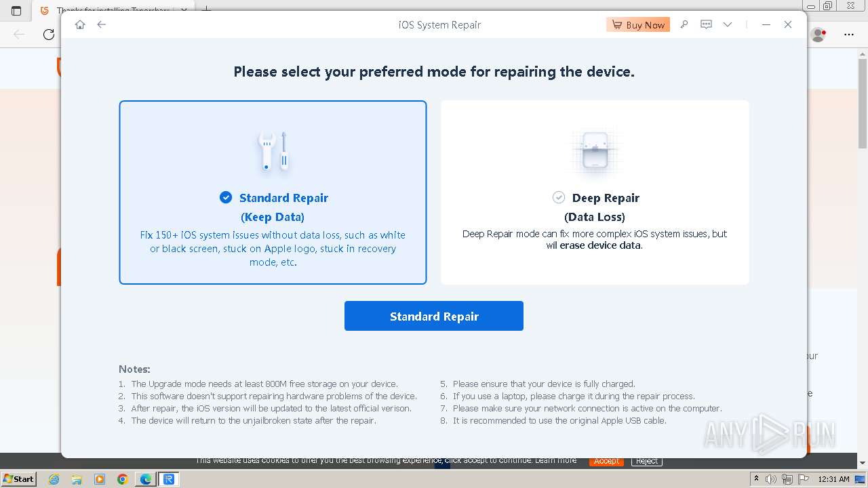Click the Deep Repair device icon
The width and height of the screenshot is (868, 488).
pyautogui.click(x=595, y=150)
